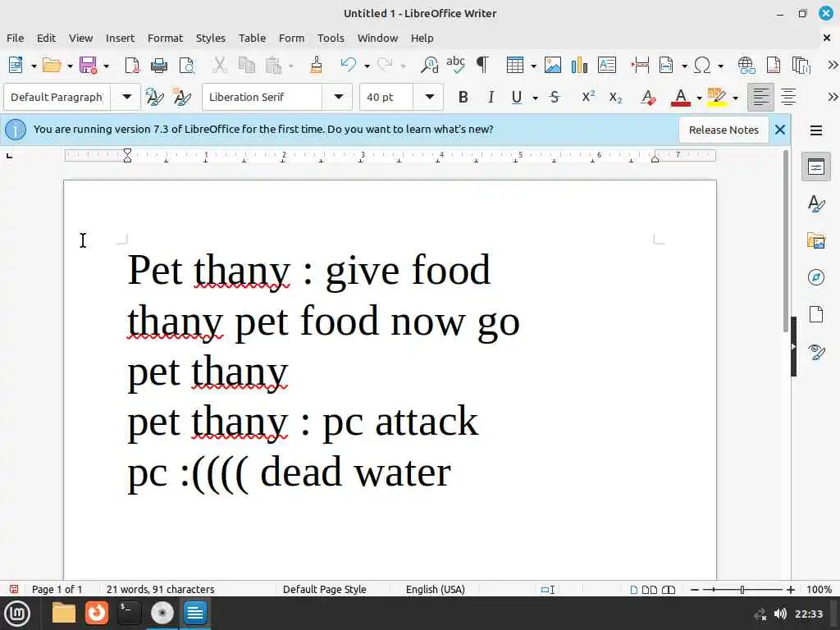The height and width of the screenshot is (630, 840).
Task: Apply the yellow highlighting color
Action: 717,97
